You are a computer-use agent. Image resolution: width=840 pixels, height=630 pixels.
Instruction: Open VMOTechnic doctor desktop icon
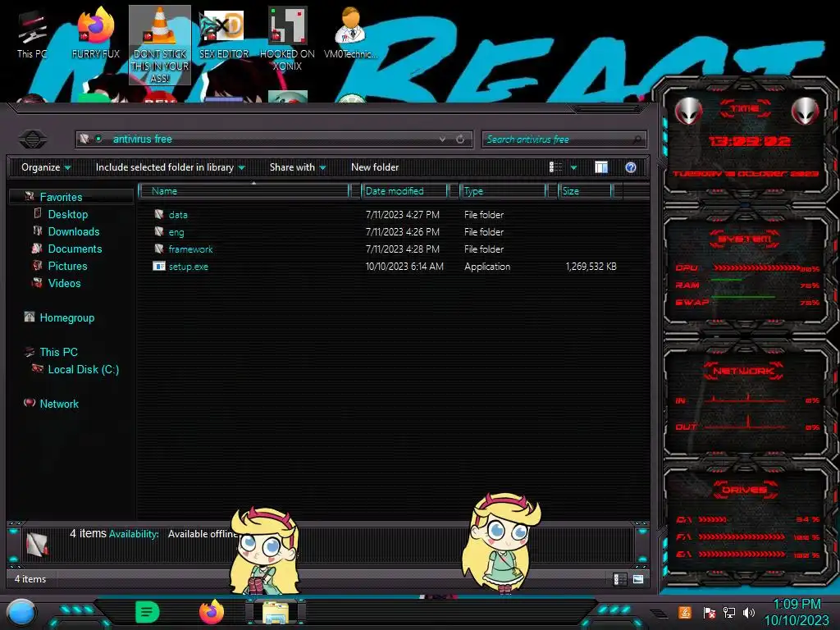pyautogui.click(x=350, y=33)
